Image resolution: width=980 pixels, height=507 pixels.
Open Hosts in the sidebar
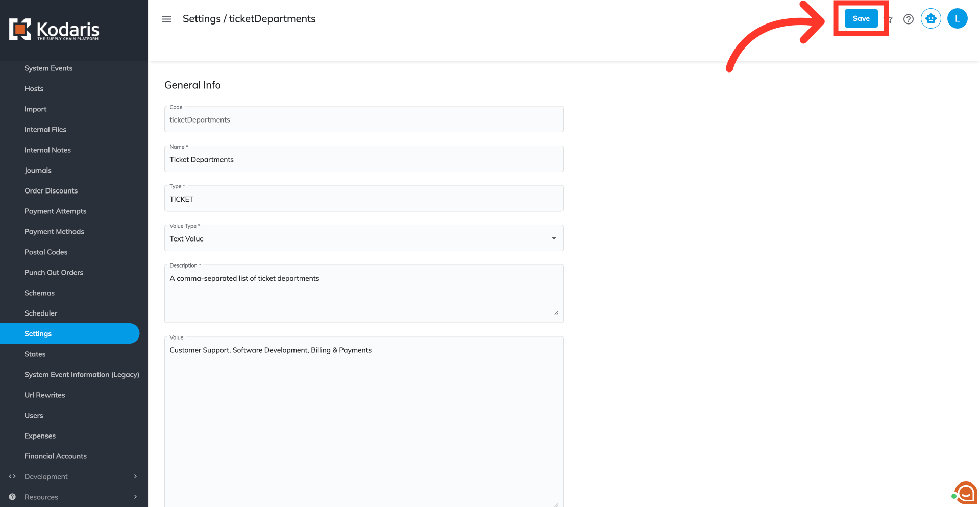tap(34, 88)
